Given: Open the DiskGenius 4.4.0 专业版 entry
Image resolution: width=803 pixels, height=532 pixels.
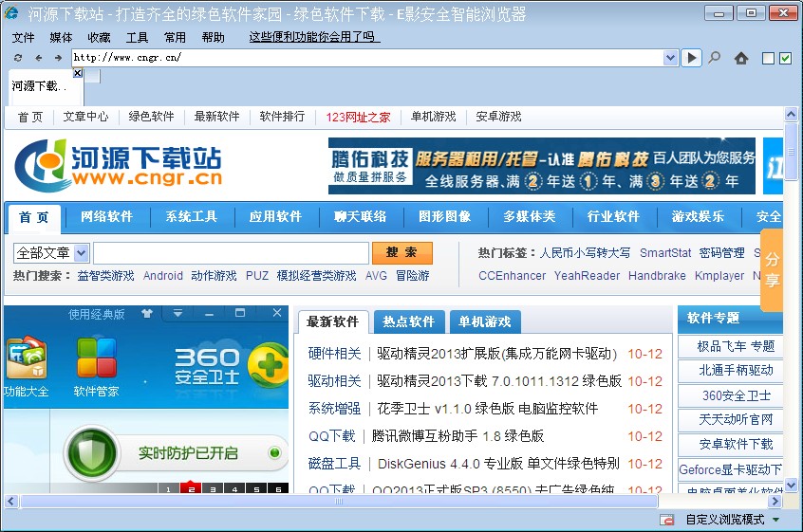Looking at the screenshot, I should tap(498, 464).
